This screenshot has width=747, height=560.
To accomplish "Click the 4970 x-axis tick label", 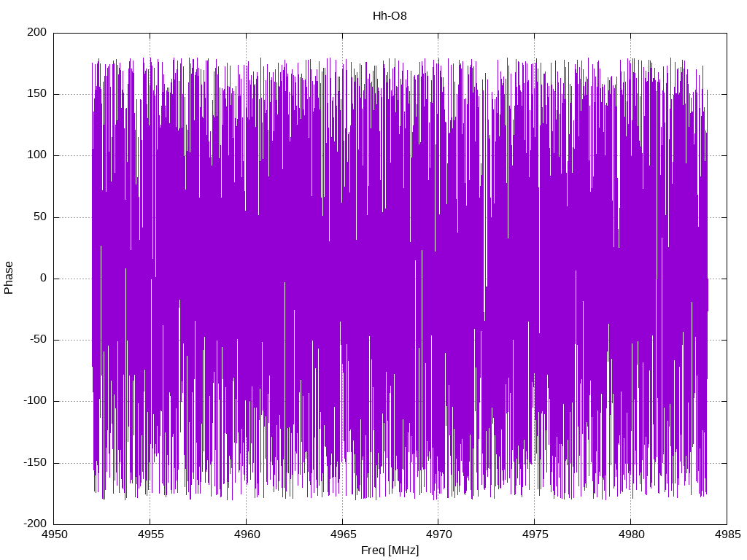I will click(x=438, y=534).
